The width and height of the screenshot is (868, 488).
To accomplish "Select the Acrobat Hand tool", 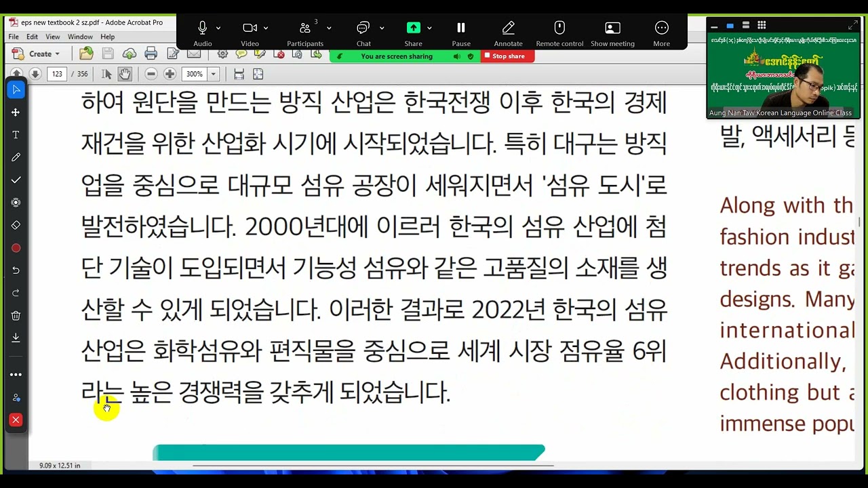I will (x=125, y=74).
